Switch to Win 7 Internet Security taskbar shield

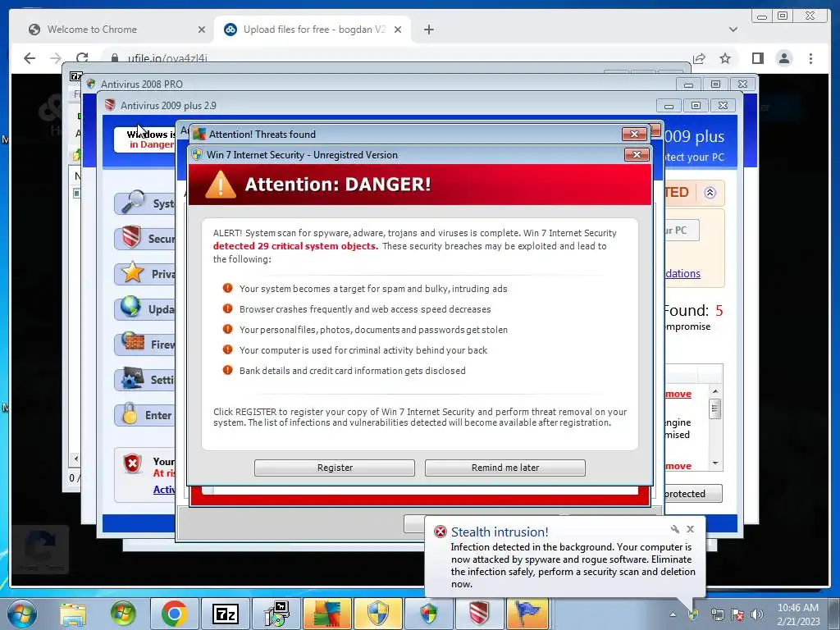pos(377,614)
